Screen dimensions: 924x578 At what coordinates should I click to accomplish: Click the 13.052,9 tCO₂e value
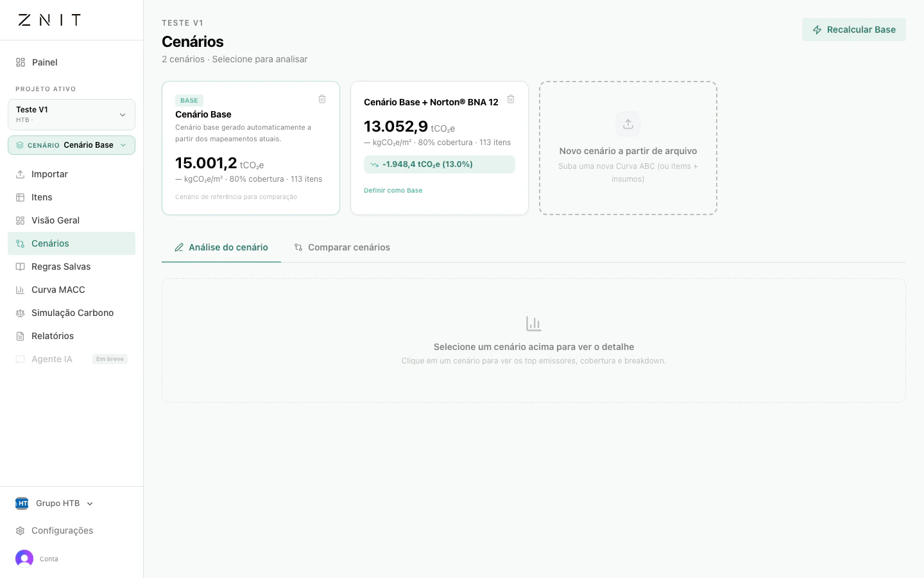click(409, 127)
